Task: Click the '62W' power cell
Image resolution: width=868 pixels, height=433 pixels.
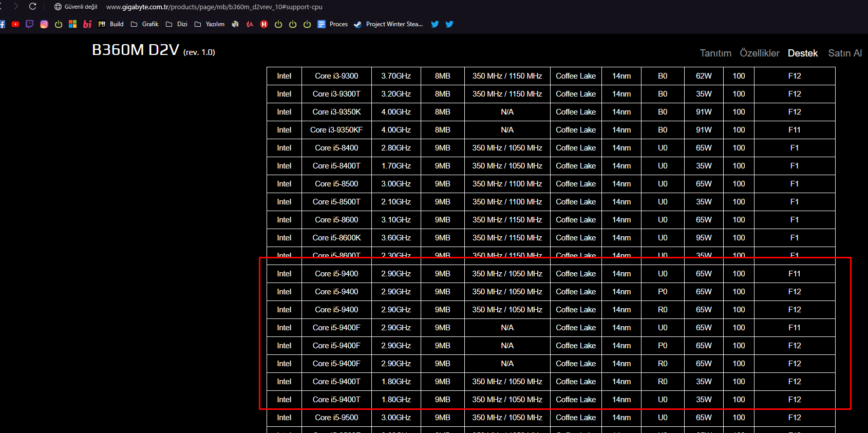Action: click(x=704, y=76)
